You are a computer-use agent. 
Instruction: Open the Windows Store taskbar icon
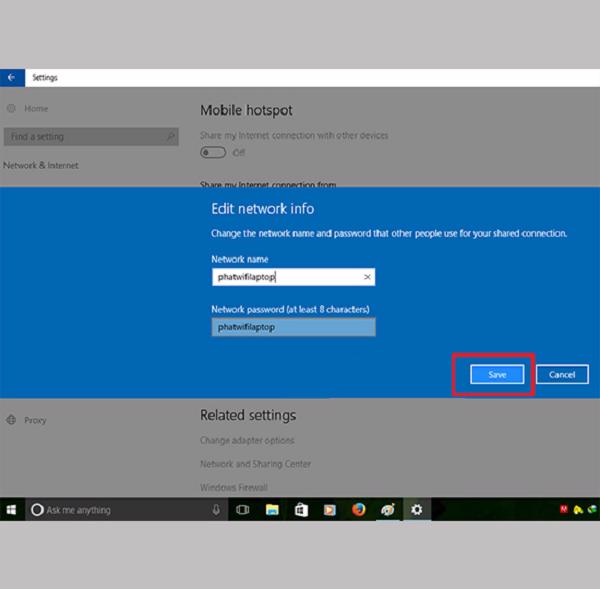pos(300,510)
